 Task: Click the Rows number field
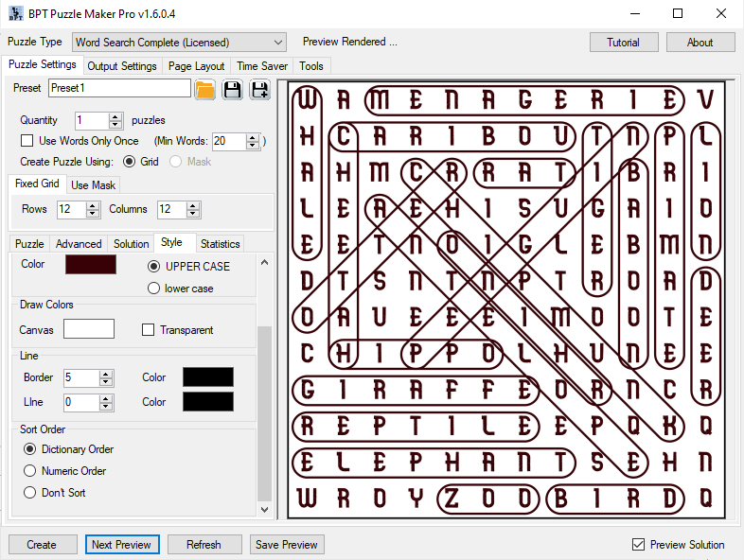tap(72, 209)
